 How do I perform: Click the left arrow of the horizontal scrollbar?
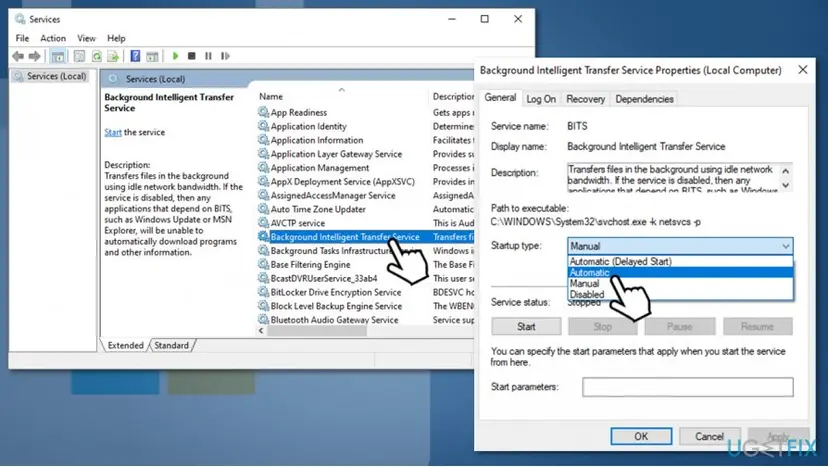coord(261,331)
